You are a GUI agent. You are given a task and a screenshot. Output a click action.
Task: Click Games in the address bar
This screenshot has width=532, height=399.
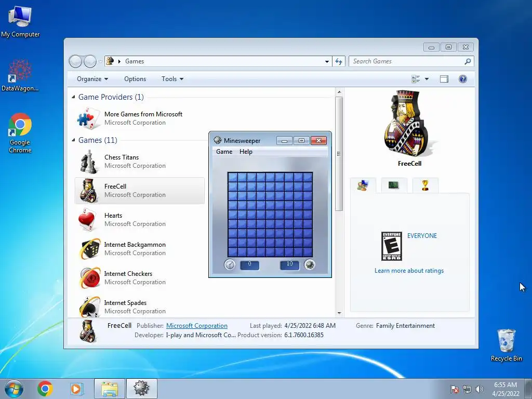click(135, 61)
